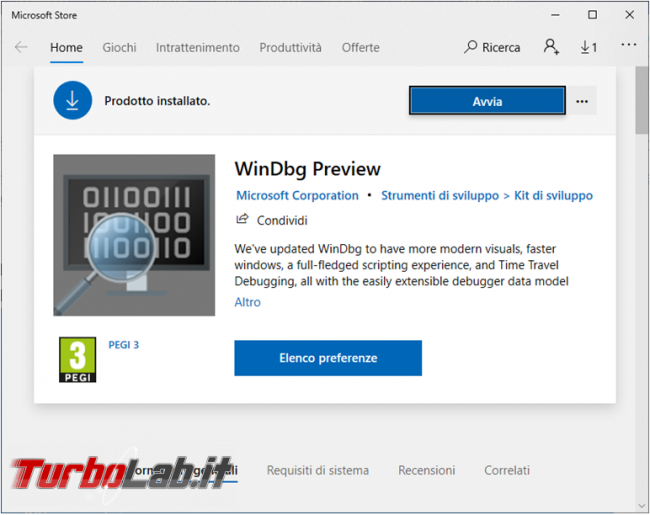Show the Requisiti di sistema section
This screenshot has height=515, width=650.
(x=318, y=470)
